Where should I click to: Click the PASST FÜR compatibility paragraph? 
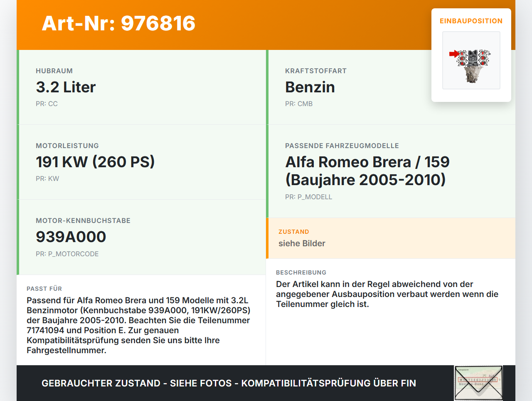[x=138, y=325]
